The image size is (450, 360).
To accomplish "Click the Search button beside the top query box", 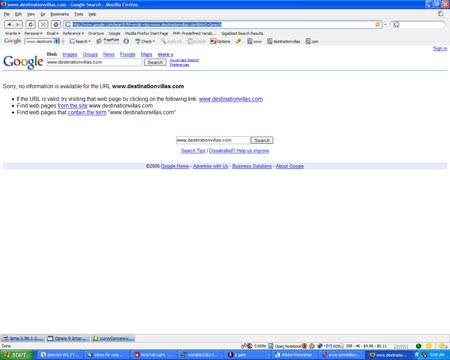I will [x=155, y=62].
